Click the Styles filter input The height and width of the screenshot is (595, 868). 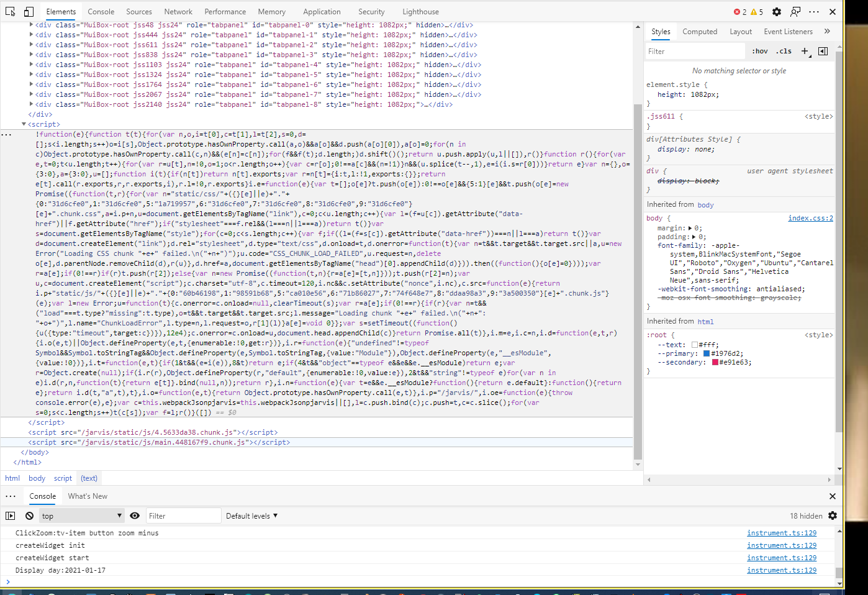coord(695,52)
